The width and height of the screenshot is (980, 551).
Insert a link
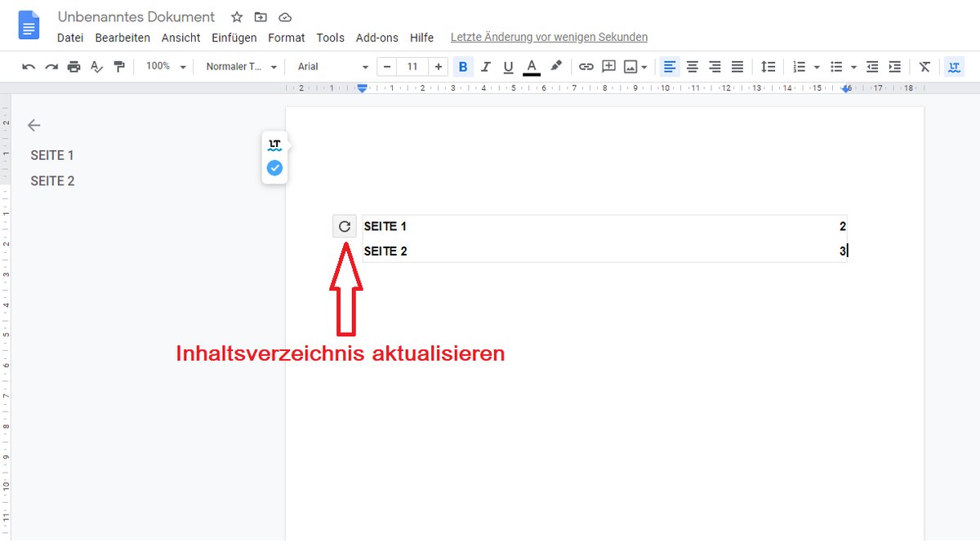pyautogui.click(x=586, y=66)
